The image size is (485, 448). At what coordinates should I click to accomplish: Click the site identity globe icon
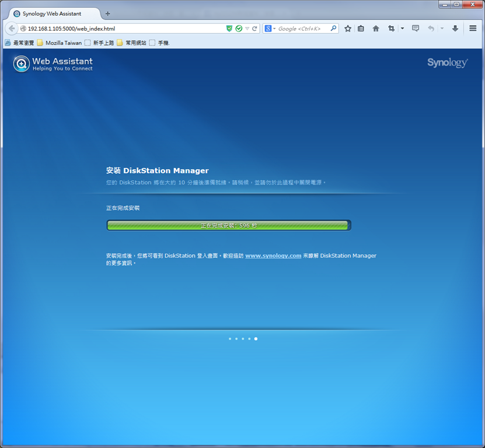click(x=23, y=29)
